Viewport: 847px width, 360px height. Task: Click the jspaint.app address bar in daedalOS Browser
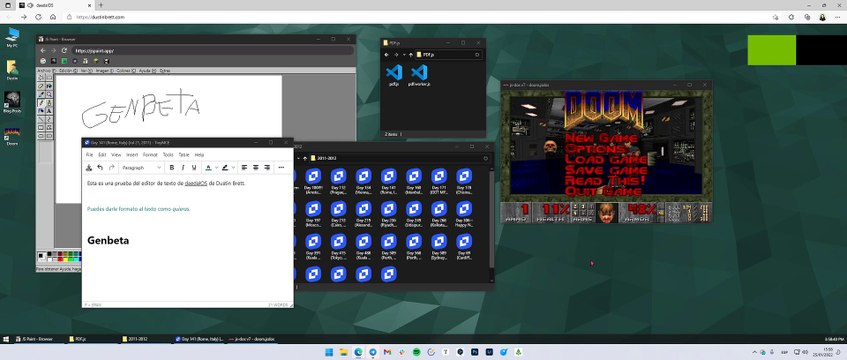coord(213,50)
